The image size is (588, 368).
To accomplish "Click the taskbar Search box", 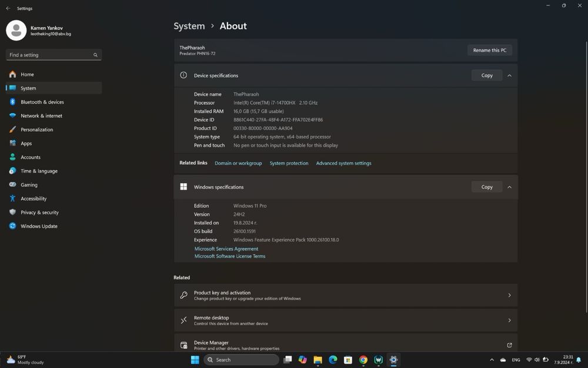I will pyautogui.click(x=241, y=360).
